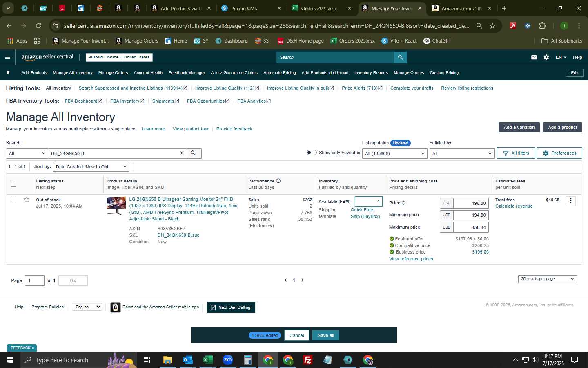Screen dimensions: 588x368
Task: Click the Page number input box
Action: pos(35,280)
